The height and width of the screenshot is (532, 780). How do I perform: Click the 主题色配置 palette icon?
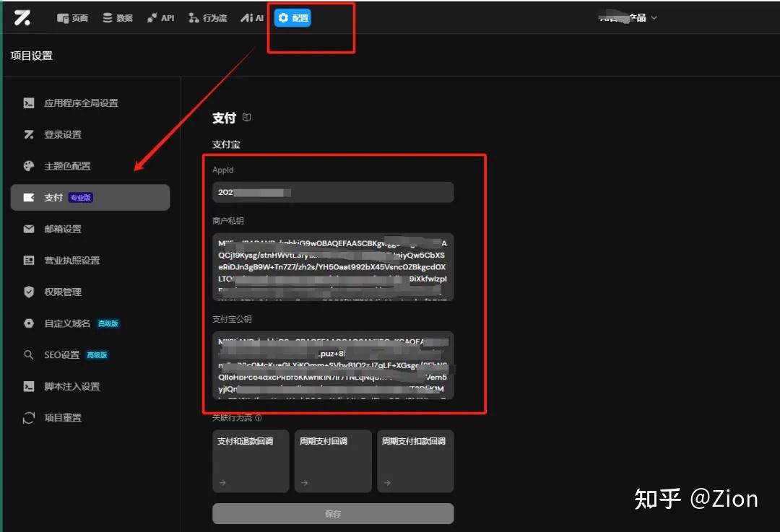pos(29,166)
